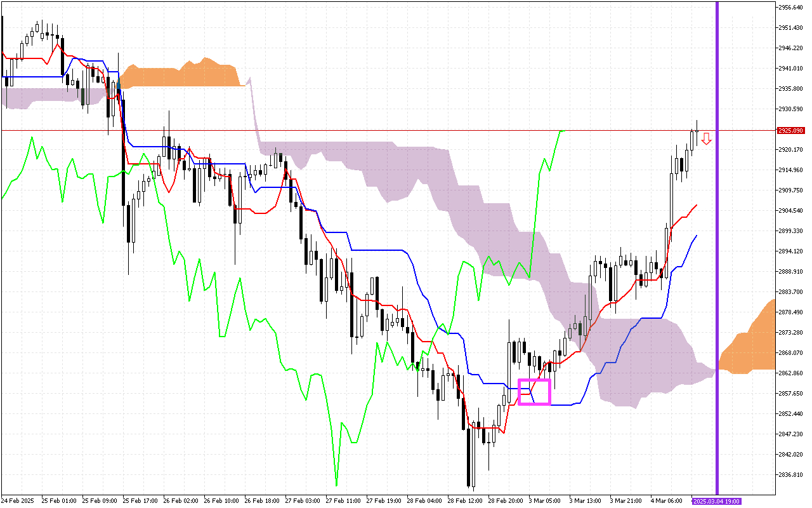Select the 27 Feb 19:00 time label
This screenshot has width=812, height=508.
point(383,501)
